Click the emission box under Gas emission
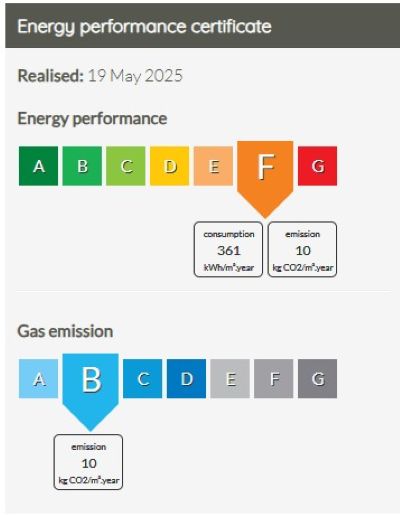Screen dimensions: 400x515 pyautogui.click(x=88, y=462)
